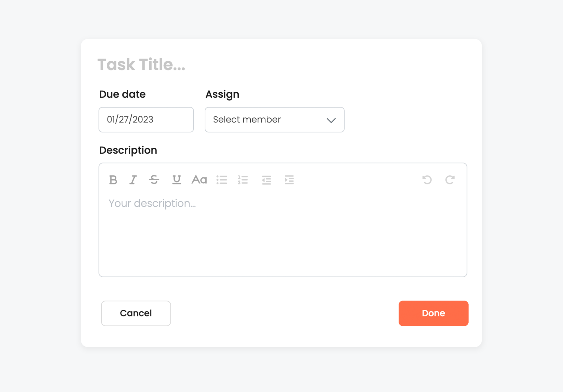Open the due date field
This screenshot has height=392, width=563.
tap(146, 120)
